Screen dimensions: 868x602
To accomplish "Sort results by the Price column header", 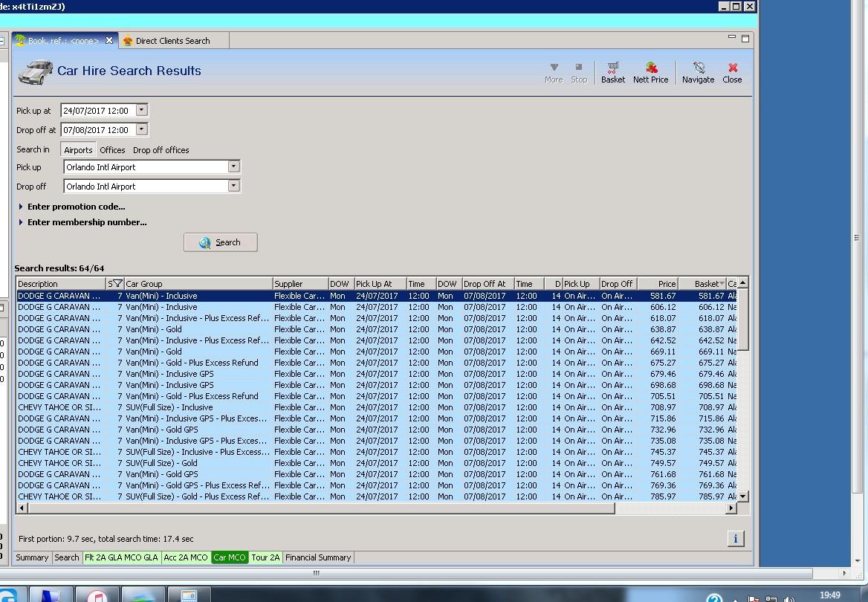I will [658, 284].
